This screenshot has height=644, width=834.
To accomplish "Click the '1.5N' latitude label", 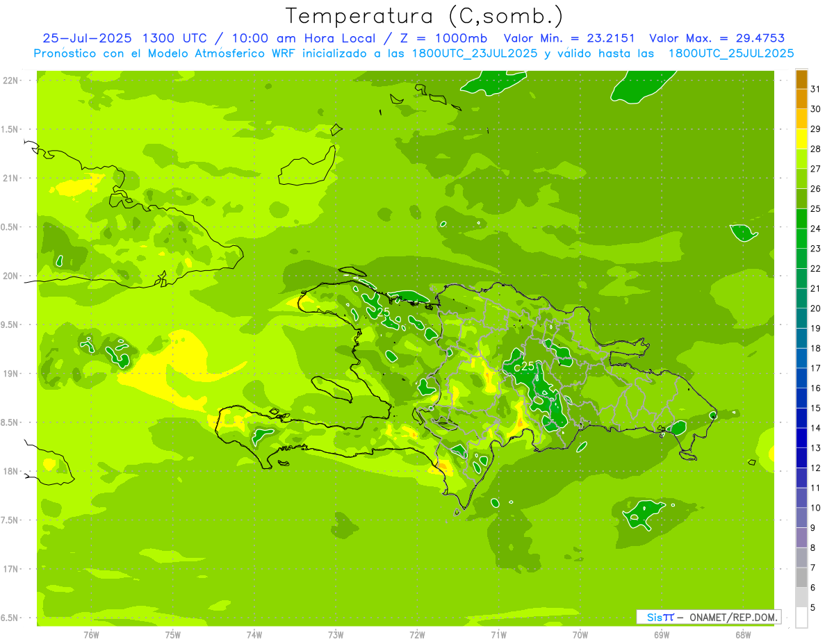I will pos(10,129).
